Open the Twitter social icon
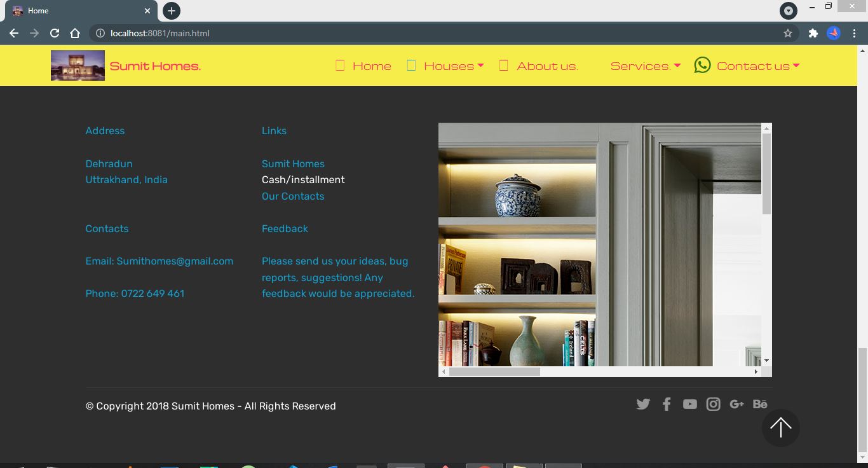868x468 pixels. (x=643, y=404)
